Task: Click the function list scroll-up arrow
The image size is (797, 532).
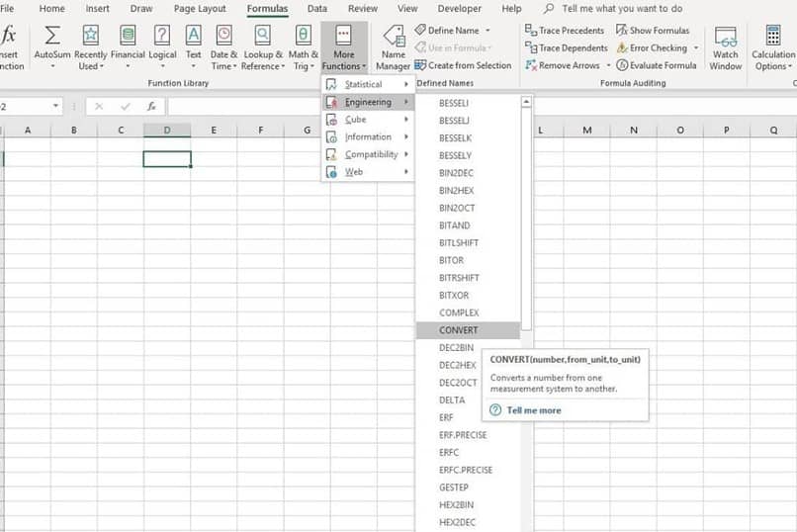Action: (x=526, y=102)
